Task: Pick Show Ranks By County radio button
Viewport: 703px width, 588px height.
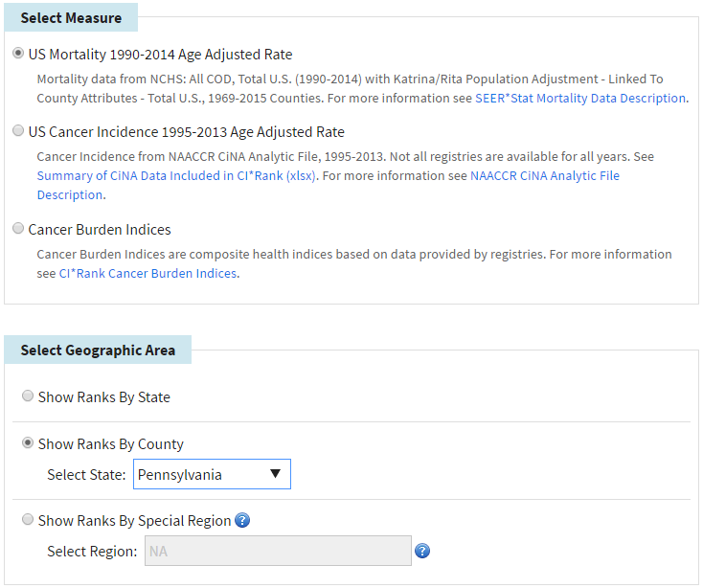Action: 28,443
